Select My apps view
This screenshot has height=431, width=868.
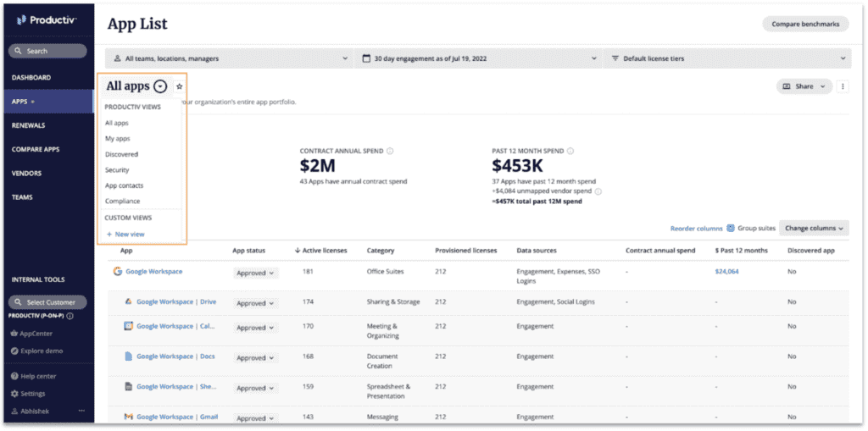coord(118,138)
